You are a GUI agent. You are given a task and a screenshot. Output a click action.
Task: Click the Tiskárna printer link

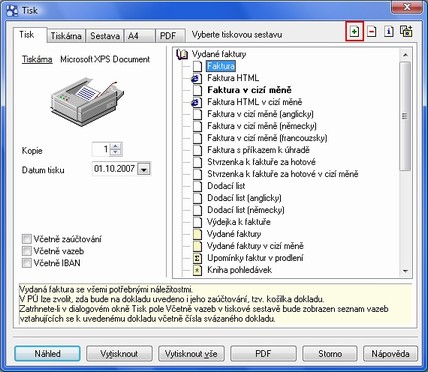click(x=37, y=59)
